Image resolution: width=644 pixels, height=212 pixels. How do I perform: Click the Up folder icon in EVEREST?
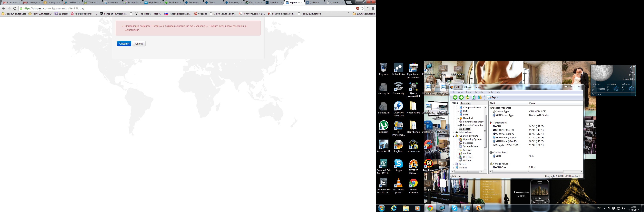[467, 97]
